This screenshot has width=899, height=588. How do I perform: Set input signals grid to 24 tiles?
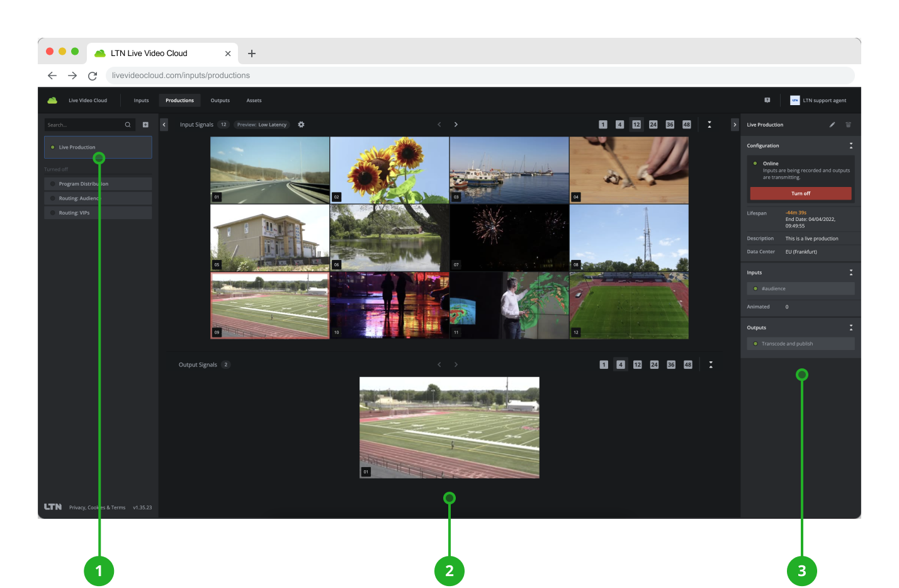coord(653,125)
